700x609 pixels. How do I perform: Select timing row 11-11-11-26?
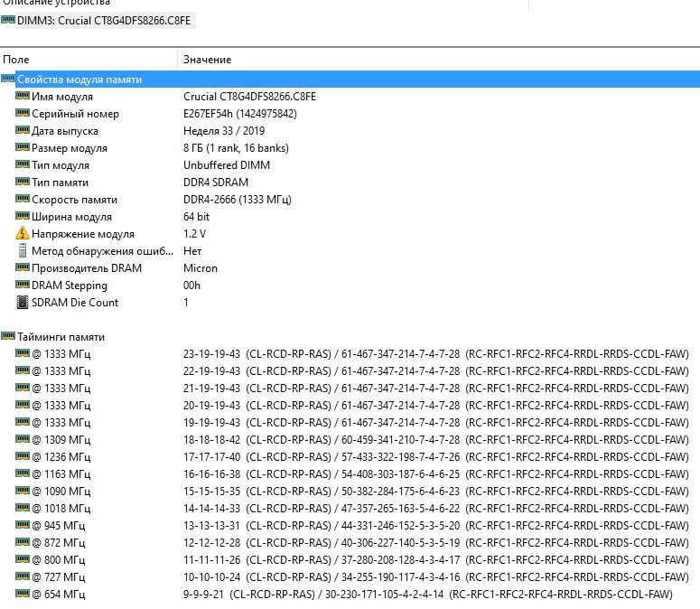pos(435,560)
